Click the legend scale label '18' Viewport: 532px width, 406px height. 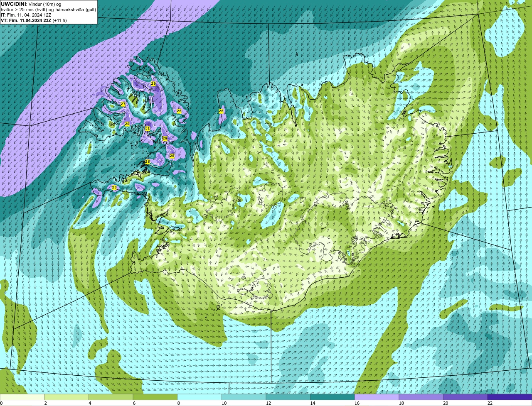tap(401, 403)
